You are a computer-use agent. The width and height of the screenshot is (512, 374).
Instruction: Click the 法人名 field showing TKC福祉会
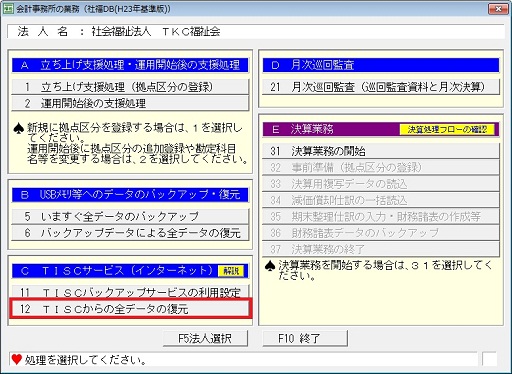point(256,32)
